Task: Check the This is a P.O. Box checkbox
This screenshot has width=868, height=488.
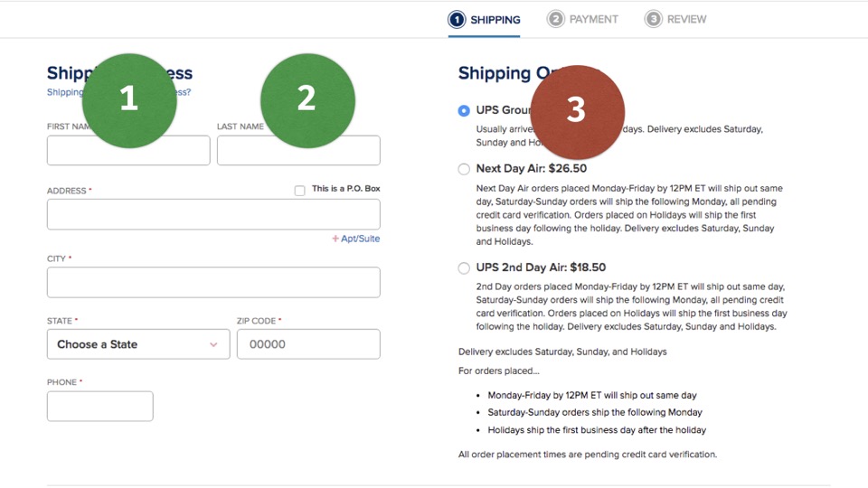Action: 299,191
